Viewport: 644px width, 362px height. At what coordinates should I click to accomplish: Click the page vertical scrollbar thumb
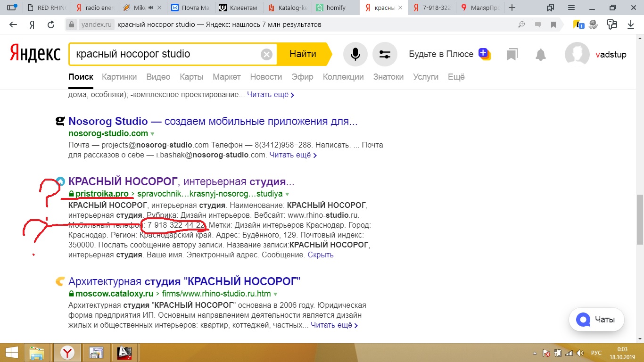pyautogui.click(x=640, y=220)
